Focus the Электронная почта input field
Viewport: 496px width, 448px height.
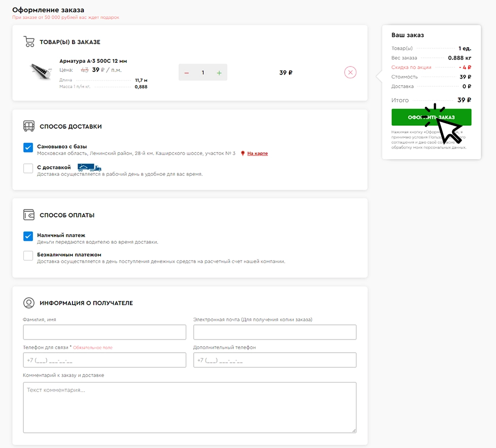(x=275, y=332)
